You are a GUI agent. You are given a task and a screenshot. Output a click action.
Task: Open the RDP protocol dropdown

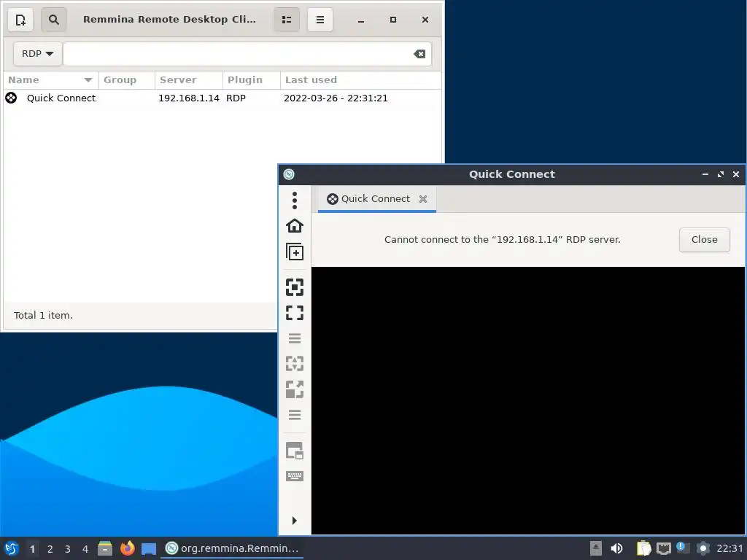pyautogui.click(x=38, y=54)
